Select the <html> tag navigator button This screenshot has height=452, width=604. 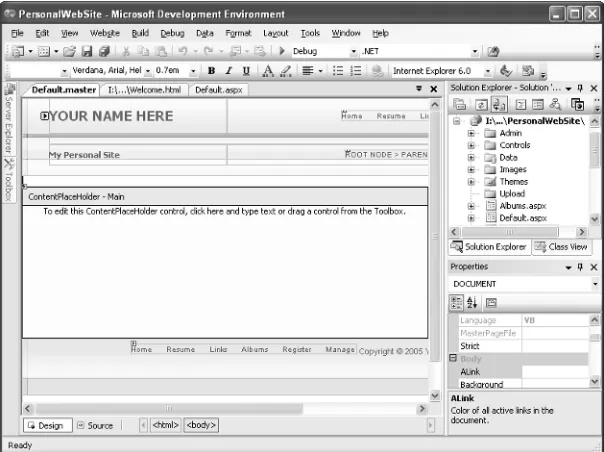coord(166,425)
